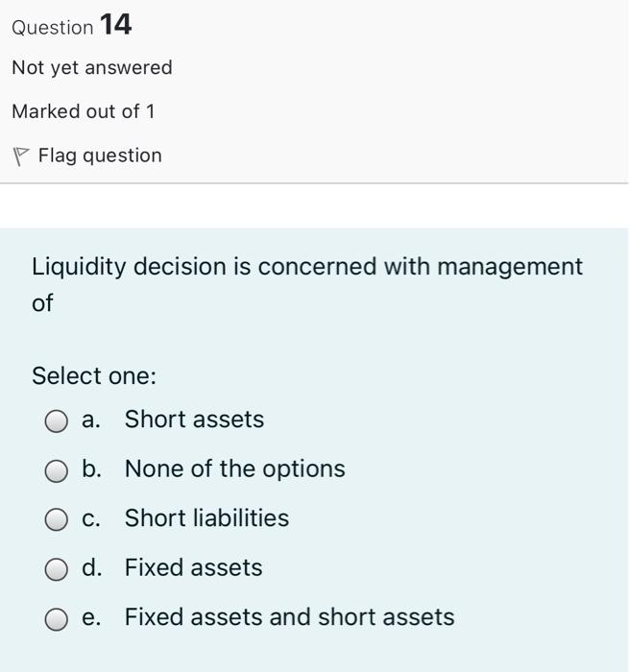Open the Flag question link
The image size is (629, 672).
point(100,156)
